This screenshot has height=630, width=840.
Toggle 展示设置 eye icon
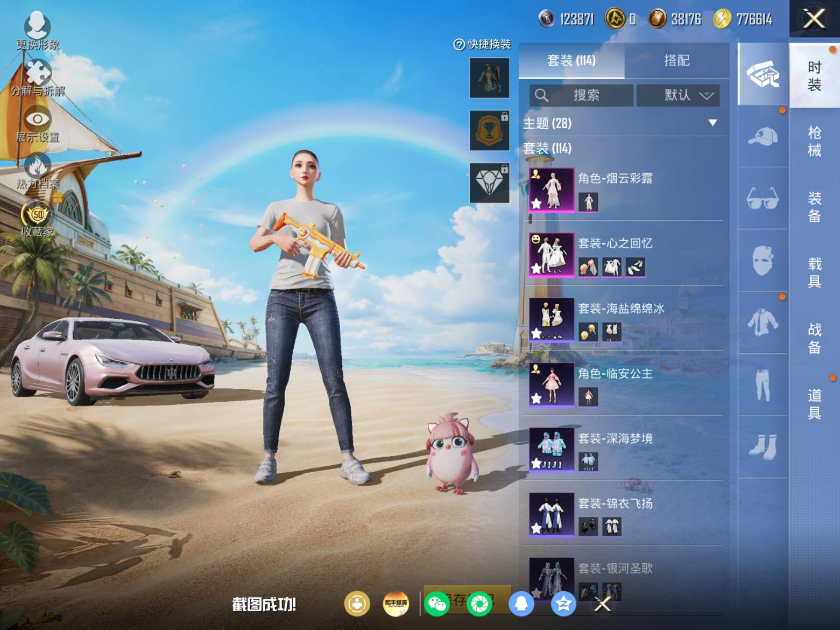(38, 119)
